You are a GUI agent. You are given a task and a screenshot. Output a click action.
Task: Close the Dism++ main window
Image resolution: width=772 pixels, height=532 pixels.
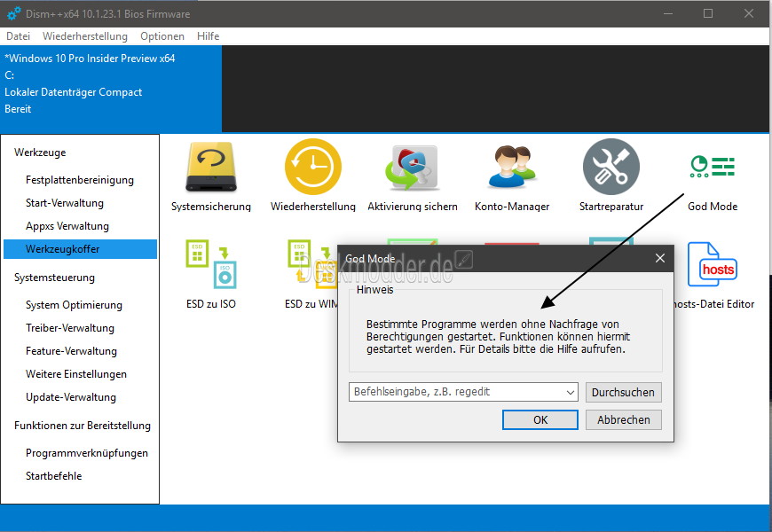click(x=749, y=13)
